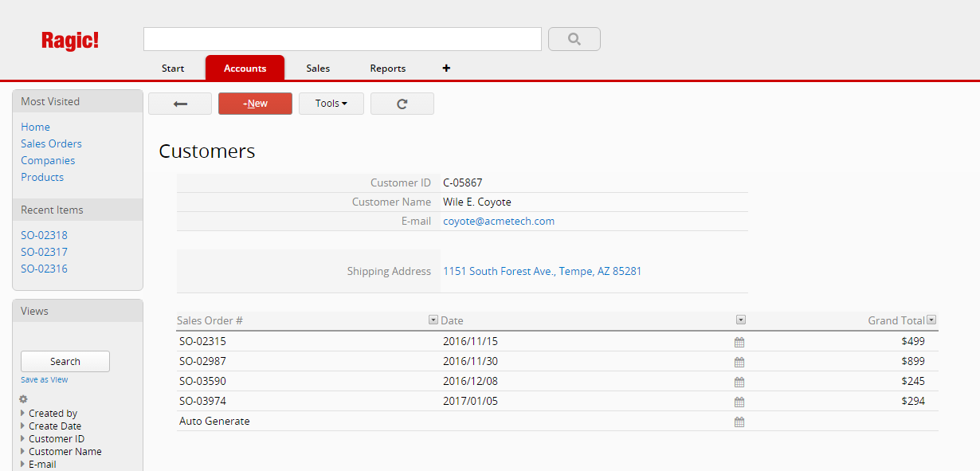The image size is (980, 471).
Task: Expand the Created by filter
Action: point(52,413)
